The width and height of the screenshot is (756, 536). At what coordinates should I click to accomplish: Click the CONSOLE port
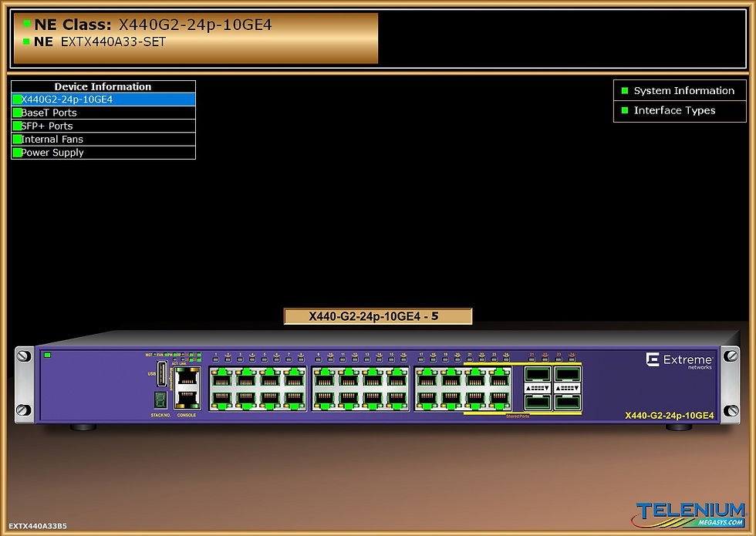pyautogui.click(x=187, y=399)
